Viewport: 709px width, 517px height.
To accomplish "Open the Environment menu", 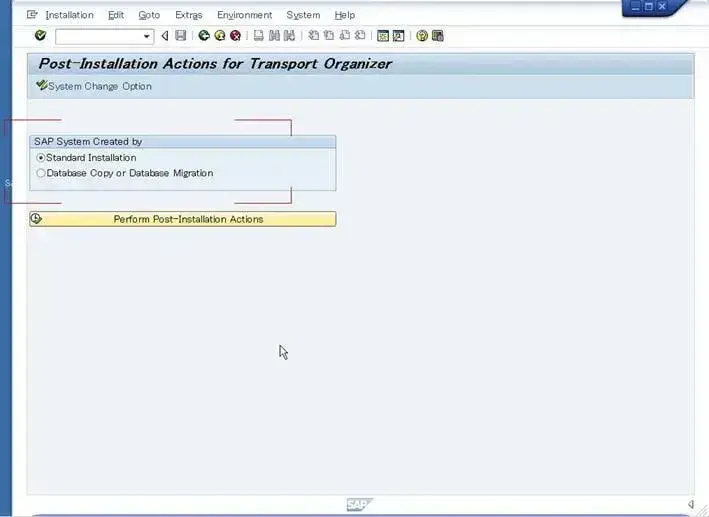I will pyautogui.click(x=245, y=15).
